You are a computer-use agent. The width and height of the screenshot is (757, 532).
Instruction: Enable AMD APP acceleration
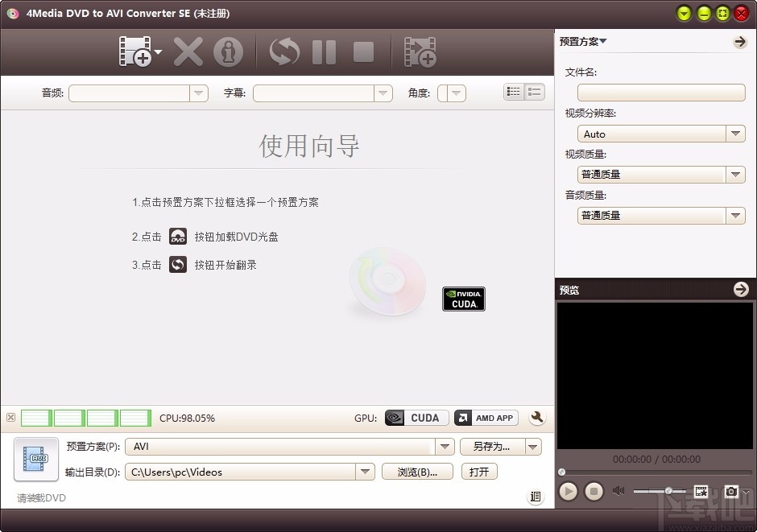[486, 418]
